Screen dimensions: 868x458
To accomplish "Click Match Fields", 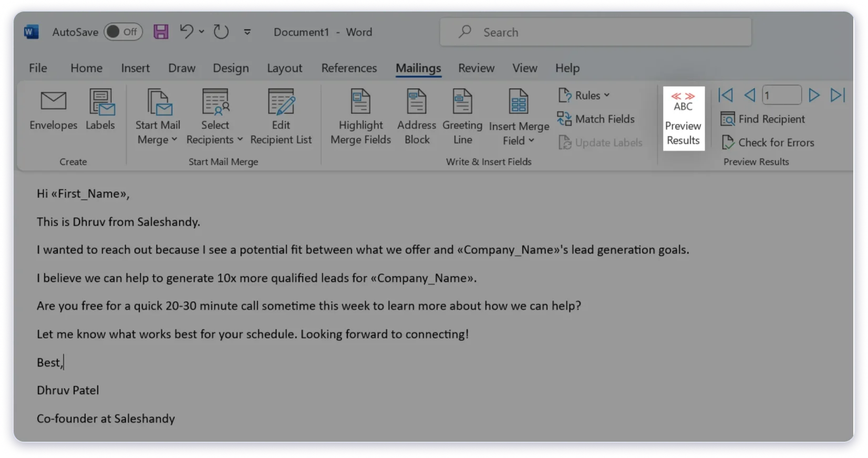I will pyautogui.click(x=596, y=119).
